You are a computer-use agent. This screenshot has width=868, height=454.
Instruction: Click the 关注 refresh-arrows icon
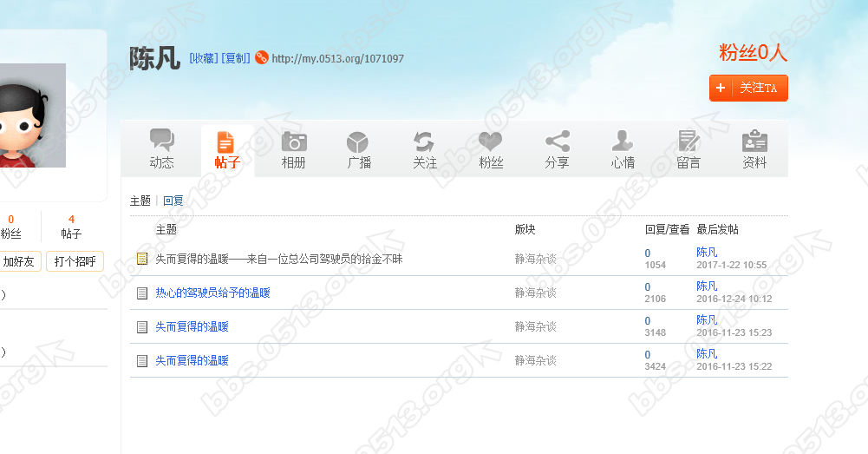pyautogui.click(x=425, y=141)
